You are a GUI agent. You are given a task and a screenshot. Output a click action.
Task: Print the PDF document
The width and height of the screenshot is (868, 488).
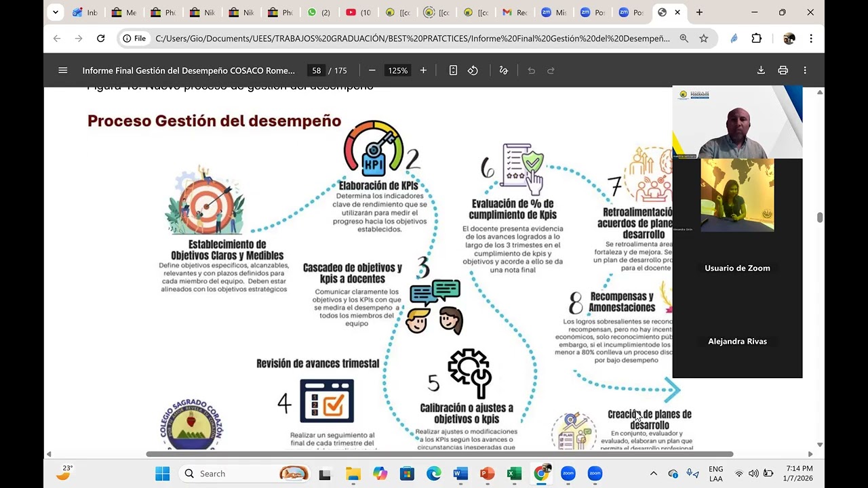[783, 70]
